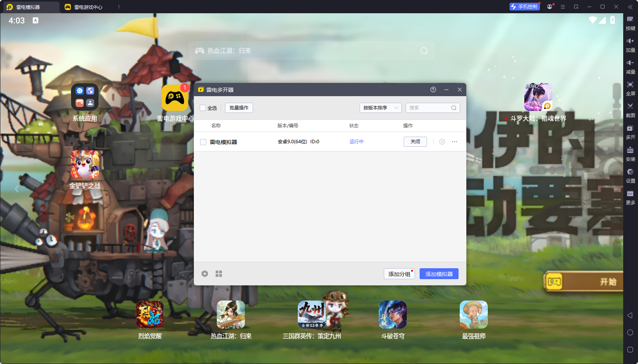Screen dimensions: 638x364
Task: Click the Wi-Fi icon in Android status bar
Action: point(593,20)
